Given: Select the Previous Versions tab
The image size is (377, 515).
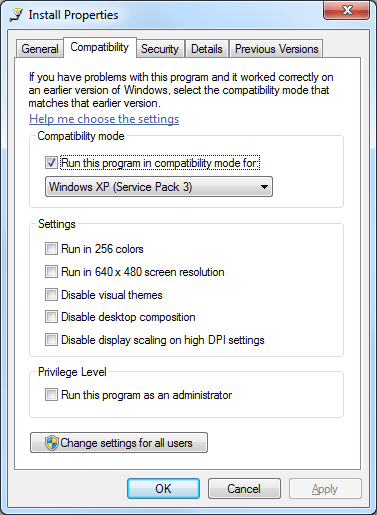Looking at the screenshot, I should click(x=276, y=49).
